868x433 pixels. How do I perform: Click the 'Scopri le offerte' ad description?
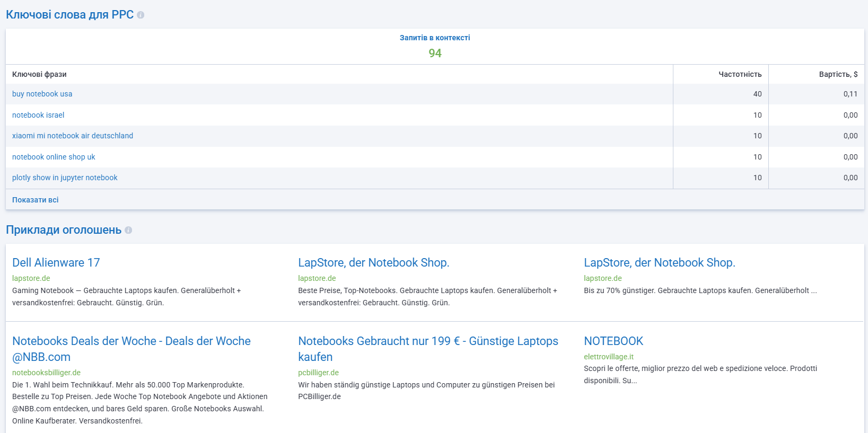pyautogui.click(x=700, y=374)
